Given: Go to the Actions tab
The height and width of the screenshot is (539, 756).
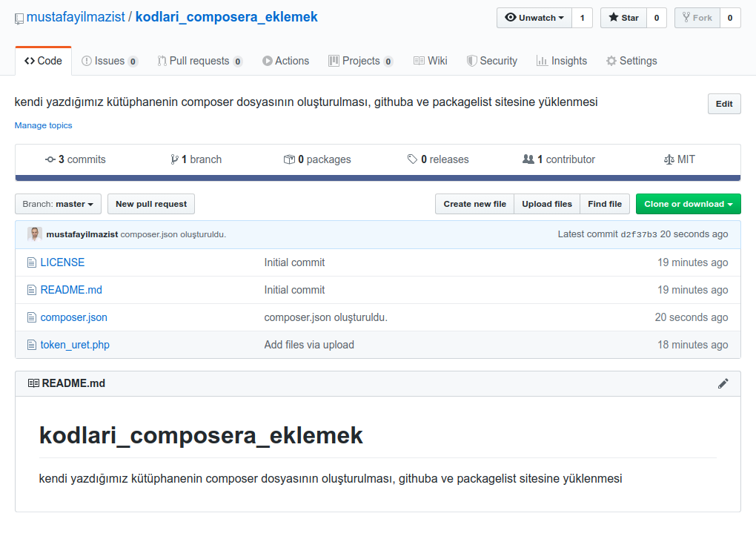Looking at the screenshot, I should click(x=286, y=62).
